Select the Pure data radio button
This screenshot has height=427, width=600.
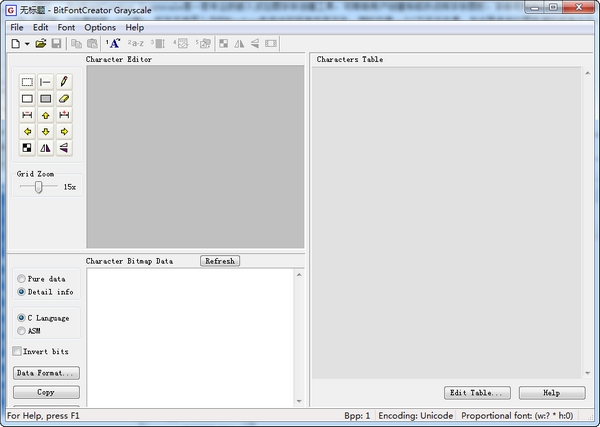click(x=22, y=279)
